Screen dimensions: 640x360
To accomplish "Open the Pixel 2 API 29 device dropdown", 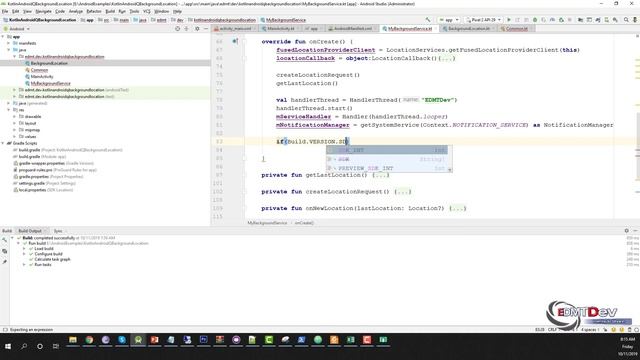I will coord(483,20).
